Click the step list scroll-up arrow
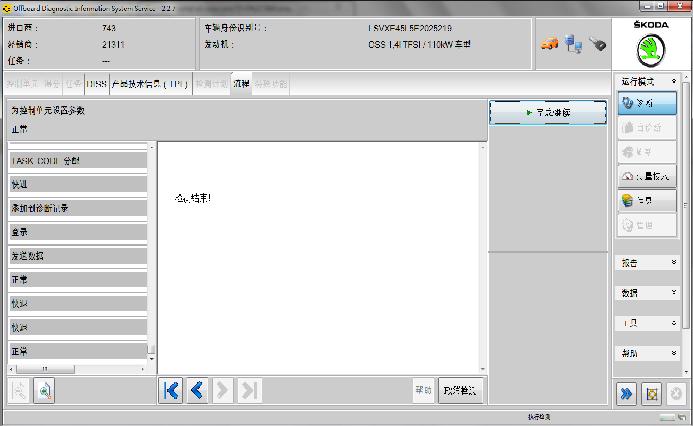The height and width of the screenshot is (426, 693). (152, 147)
